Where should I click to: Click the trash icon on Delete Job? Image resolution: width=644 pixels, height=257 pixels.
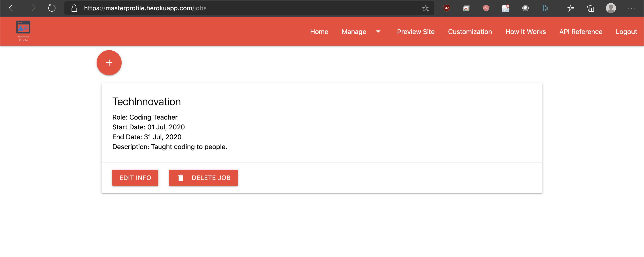pyautogui.click(x=180, y=178)
